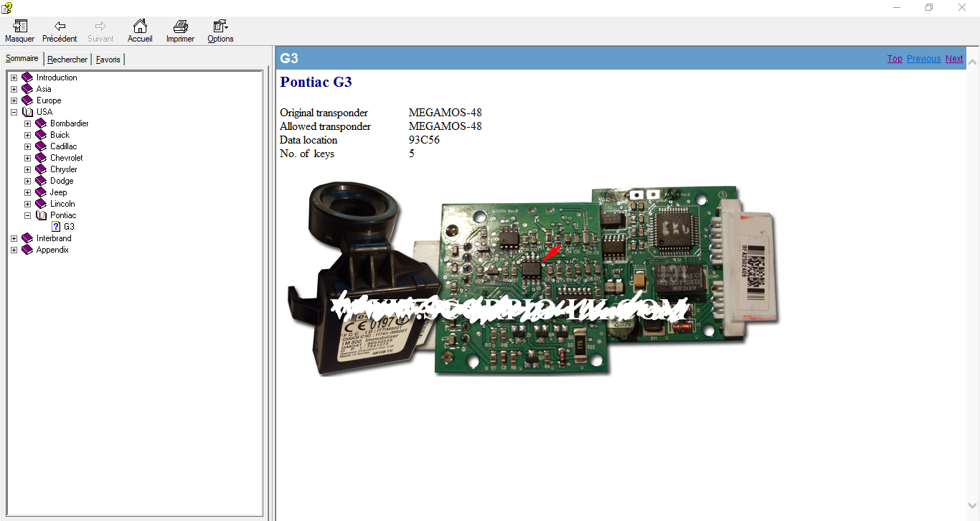Image resolution: width=980 pixels, height=521 pixels.
Task: Expand the Europe tree node
Action: tap(14, 100)
